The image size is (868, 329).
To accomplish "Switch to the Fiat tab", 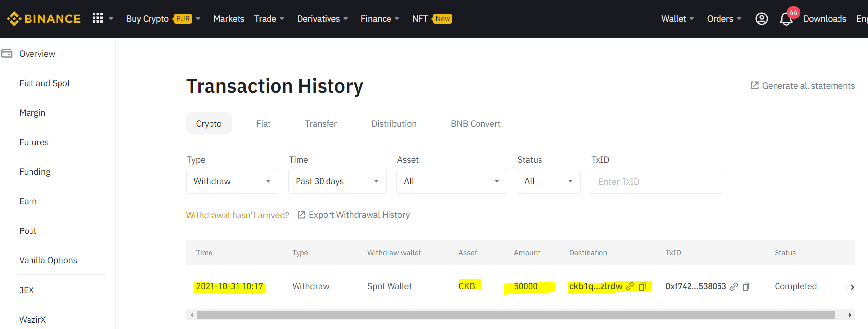I will point(263,124).
